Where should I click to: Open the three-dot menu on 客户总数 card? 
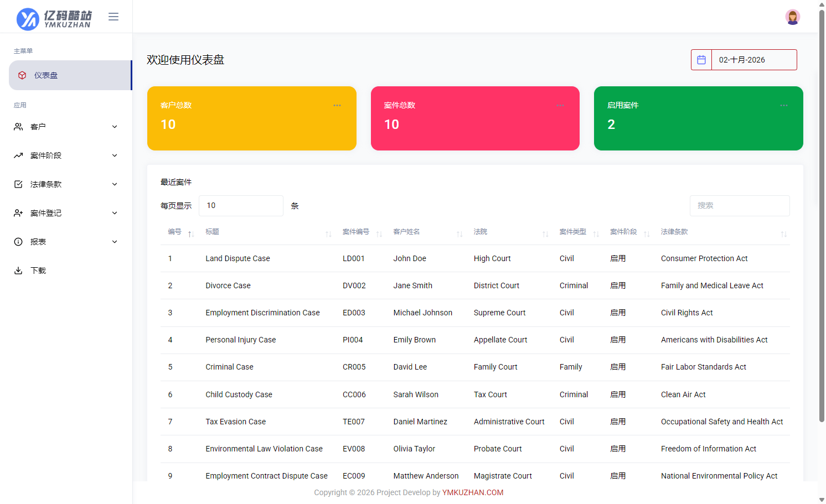(337, 105)
